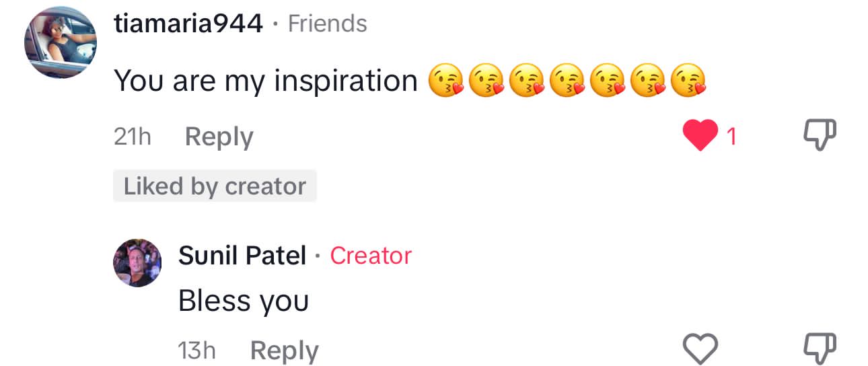
Task: Reply to Sunil Patel's comment
Action: pyautogui.click(x=284, y=351)
